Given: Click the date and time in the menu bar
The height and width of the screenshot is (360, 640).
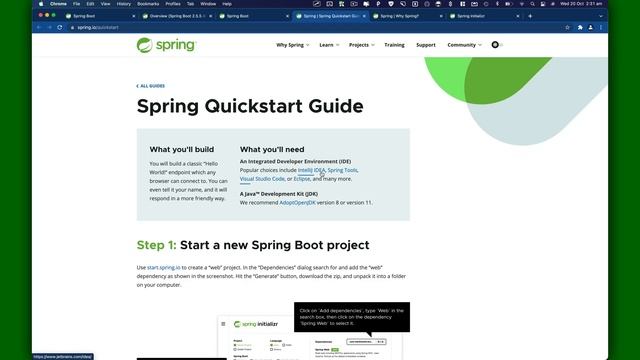Looking at the screenshot, I should 581,4.
